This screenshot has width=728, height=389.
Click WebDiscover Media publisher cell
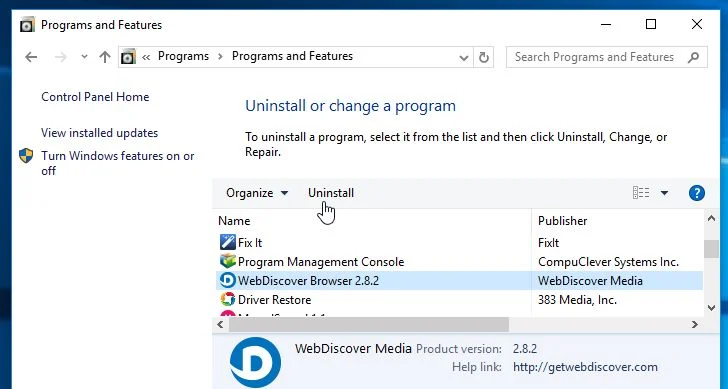[590, 281]
